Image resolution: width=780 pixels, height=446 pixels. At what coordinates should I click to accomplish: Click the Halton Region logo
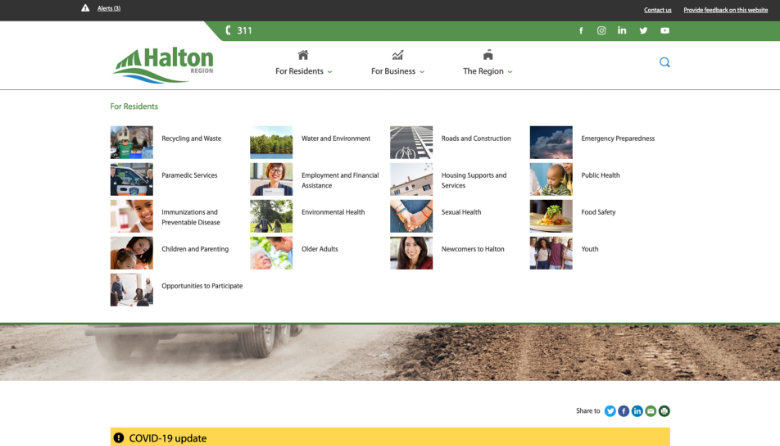(x=163, y=65)
